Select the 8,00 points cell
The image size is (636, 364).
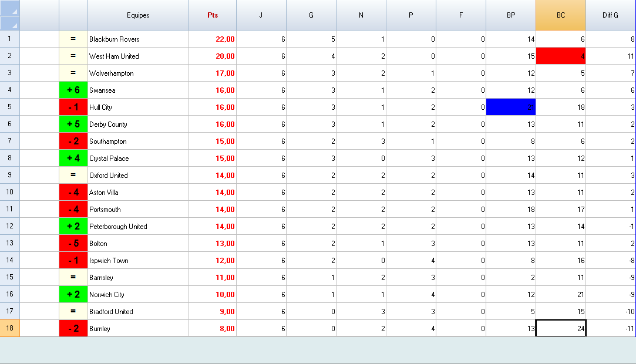point(213,329)
